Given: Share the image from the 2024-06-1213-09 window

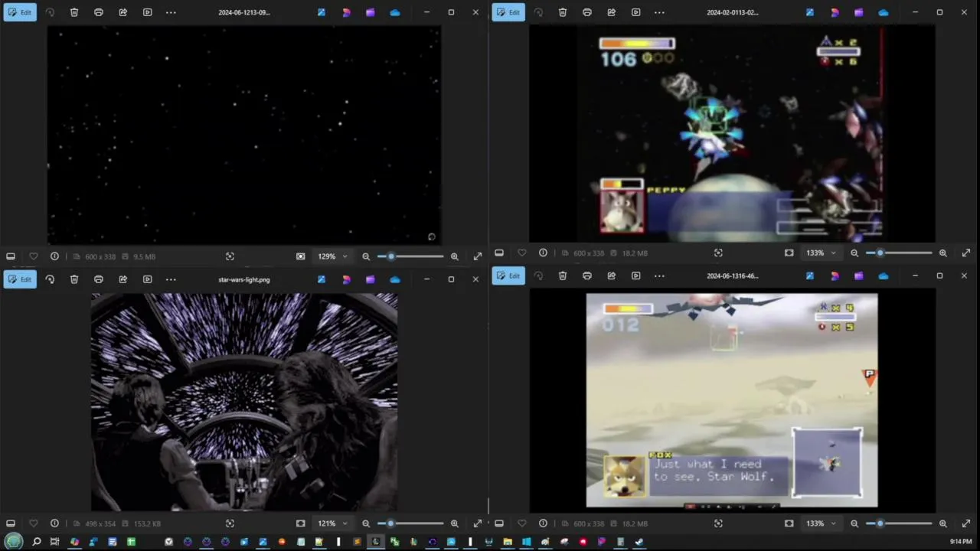Looking at the screenshot, I should pos(123,12).
